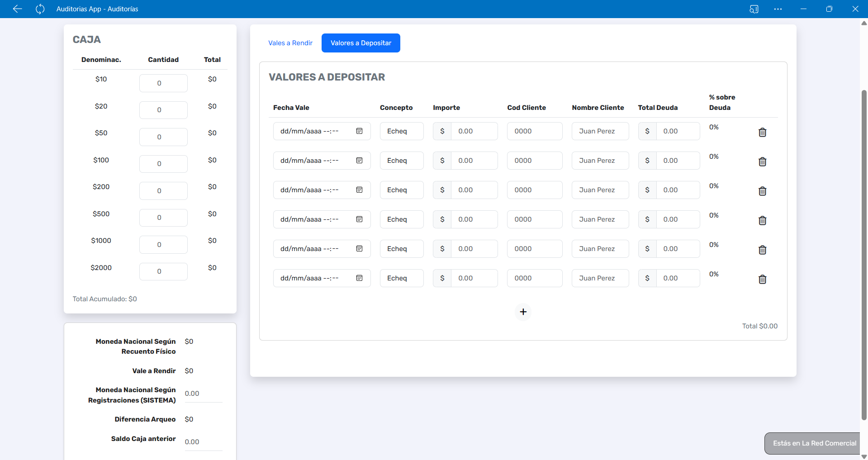Click the Cantidad field for $2000 denomination
This screenshot has width=868, height=460.
click(x=163, y=271)
